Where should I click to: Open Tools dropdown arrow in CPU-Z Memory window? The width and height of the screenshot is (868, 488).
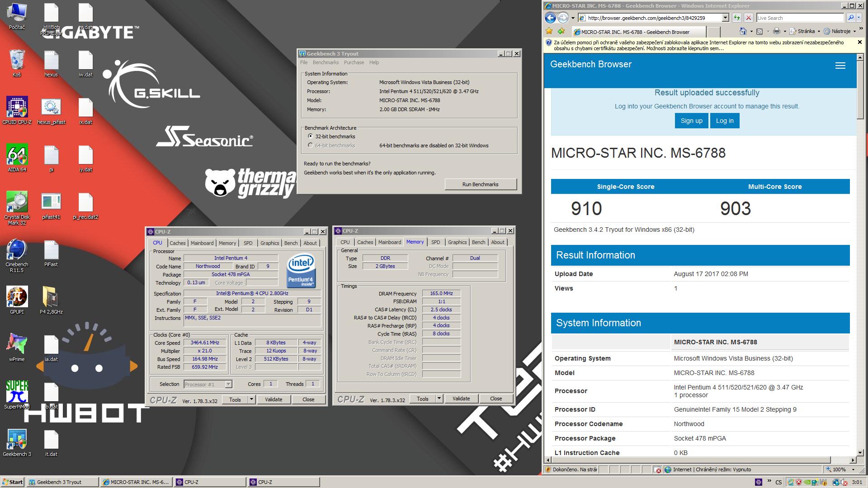click(439, 399)
